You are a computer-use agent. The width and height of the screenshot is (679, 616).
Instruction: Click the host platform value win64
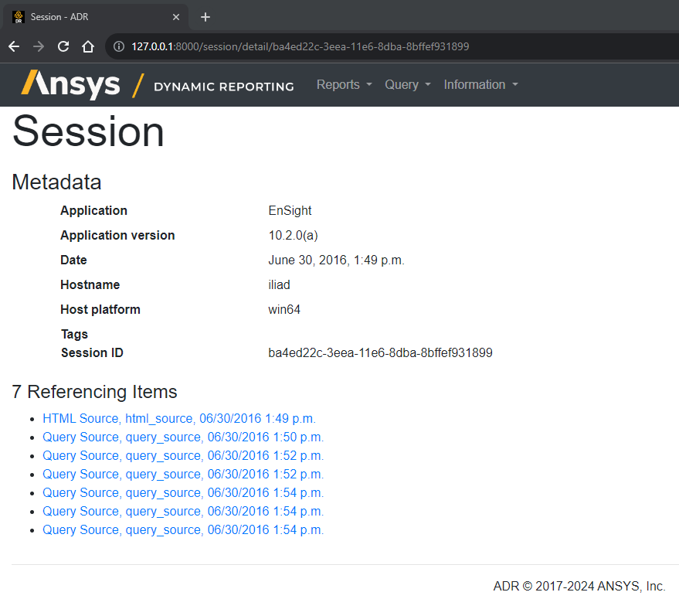point(284,309)
